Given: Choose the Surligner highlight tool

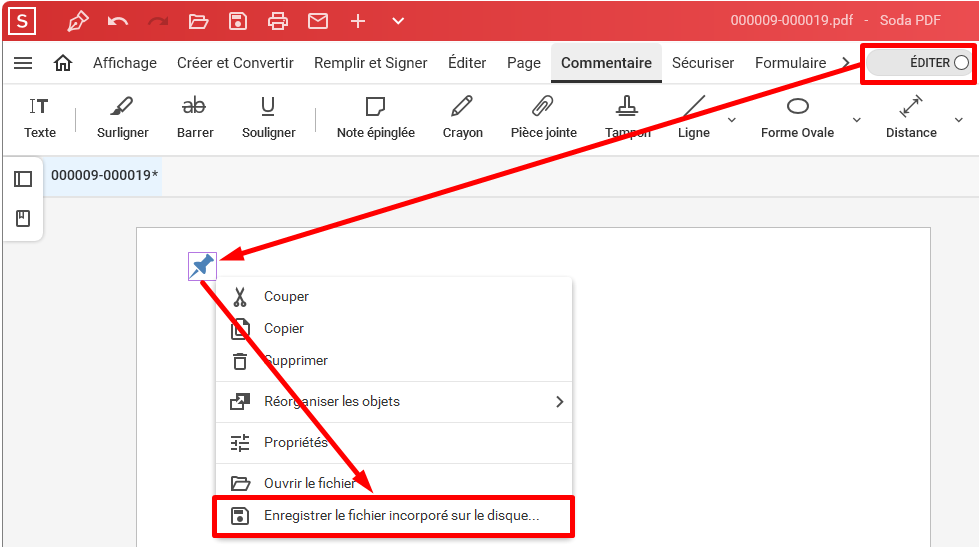Looking at the screenshot, I should tap(123, 117).
